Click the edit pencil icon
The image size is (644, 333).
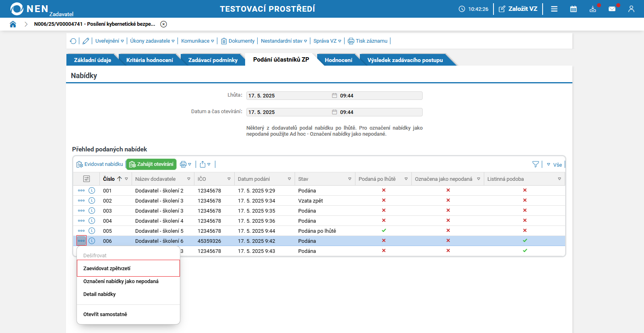[86, 41]
